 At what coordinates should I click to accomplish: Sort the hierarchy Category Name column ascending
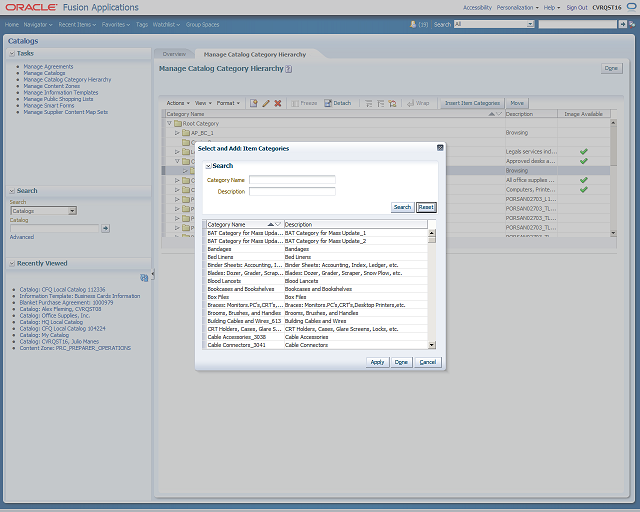492,114
